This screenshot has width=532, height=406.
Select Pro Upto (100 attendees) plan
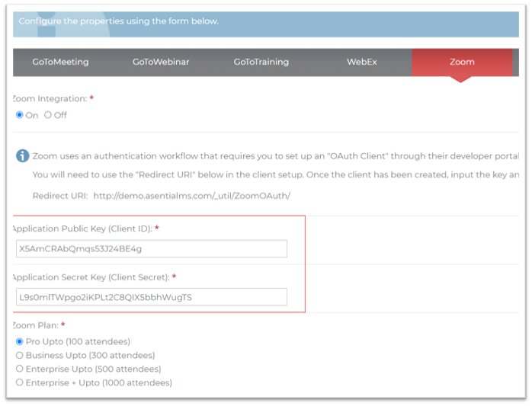pyautogui.click(x=20, y=341)
